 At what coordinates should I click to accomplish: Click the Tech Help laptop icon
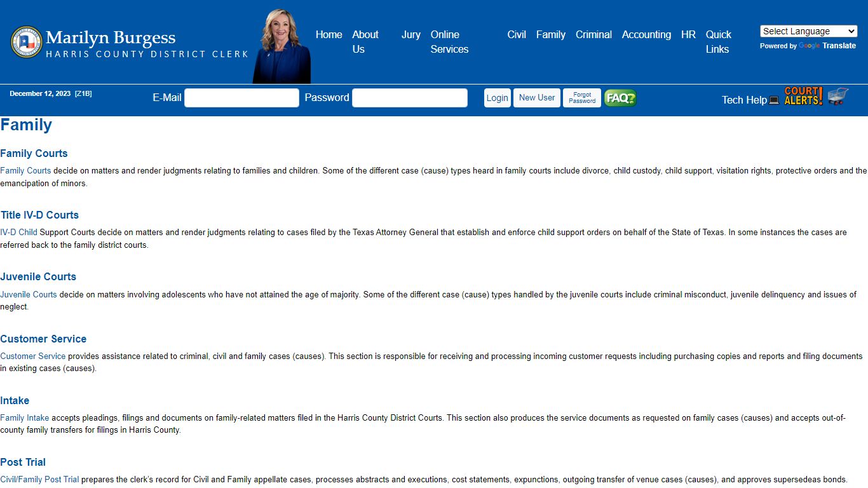point(774,100)
